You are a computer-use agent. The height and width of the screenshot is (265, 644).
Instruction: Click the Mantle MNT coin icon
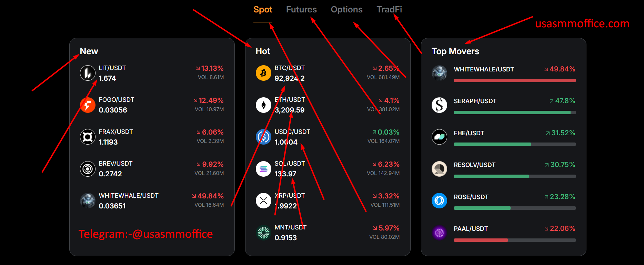[263, 233]
